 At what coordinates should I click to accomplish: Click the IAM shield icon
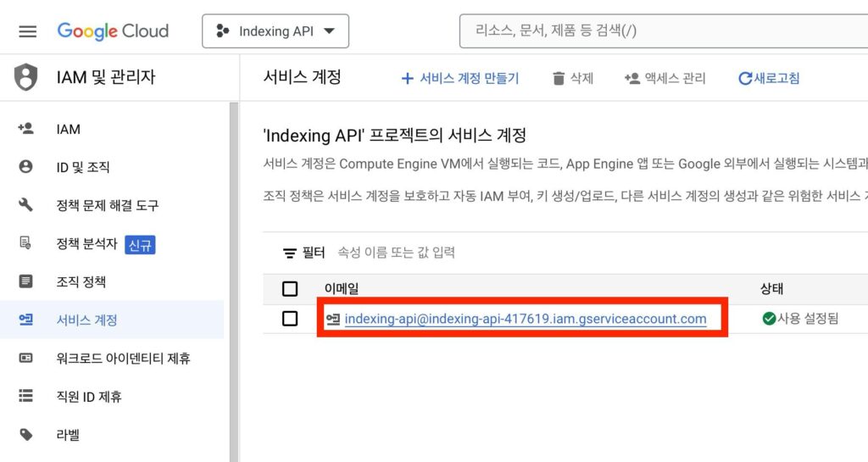click(26, 78)
